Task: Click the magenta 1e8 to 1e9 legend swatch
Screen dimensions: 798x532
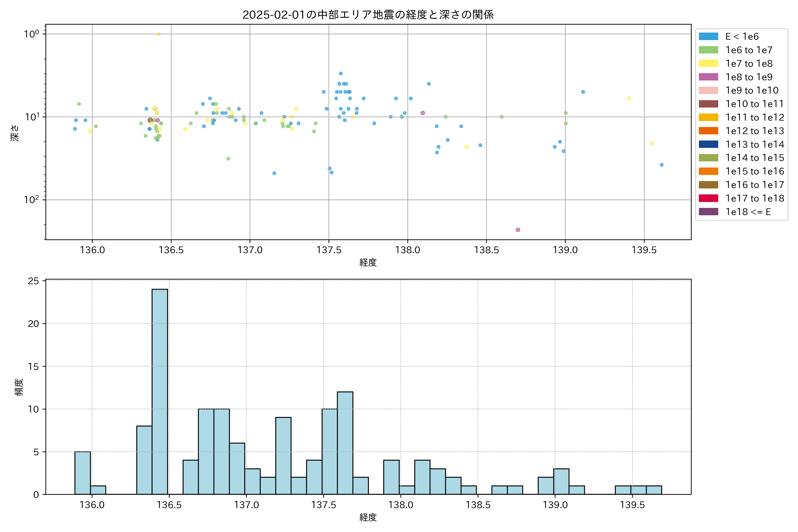Action: click(708, 77)
